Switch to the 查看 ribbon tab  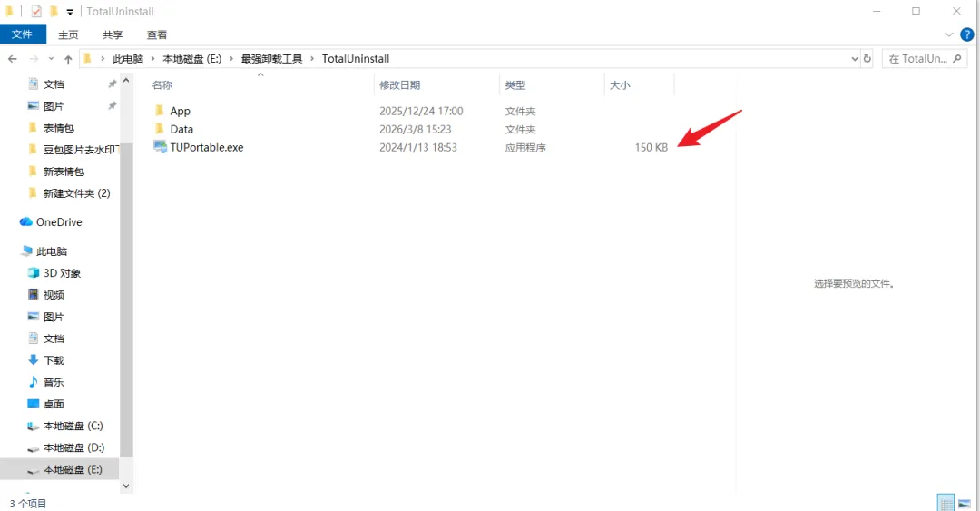click(157, 35)
